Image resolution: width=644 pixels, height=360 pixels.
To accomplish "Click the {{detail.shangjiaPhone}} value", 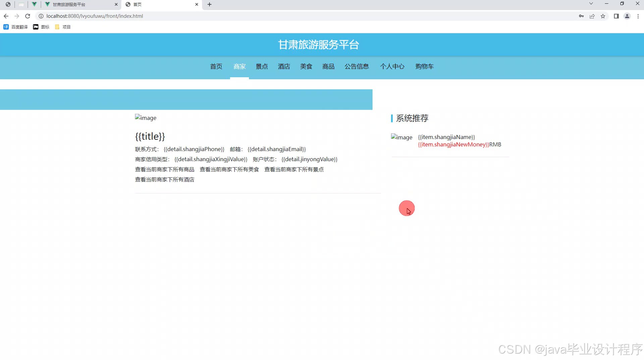I will pyautogui.click(x=194, y=149).
